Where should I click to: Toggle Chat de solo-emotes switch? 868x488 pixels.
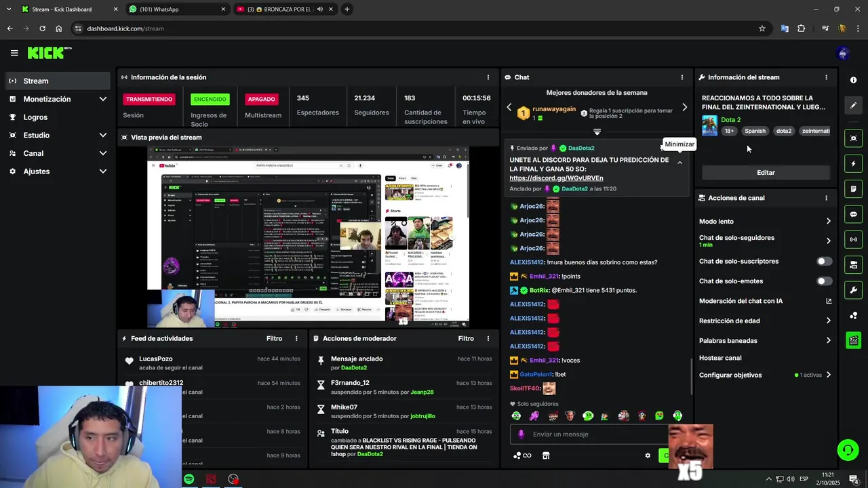pos(824,281)
